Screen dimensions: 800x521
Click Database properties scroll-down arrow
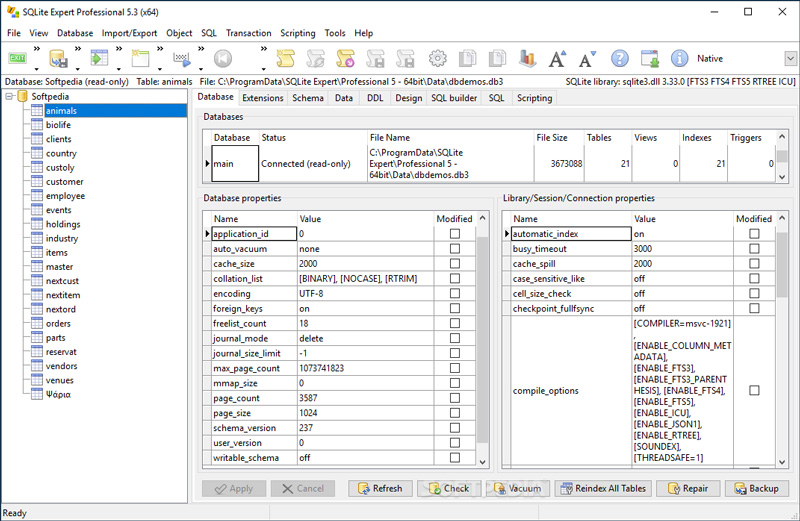(x=483, y=462)
